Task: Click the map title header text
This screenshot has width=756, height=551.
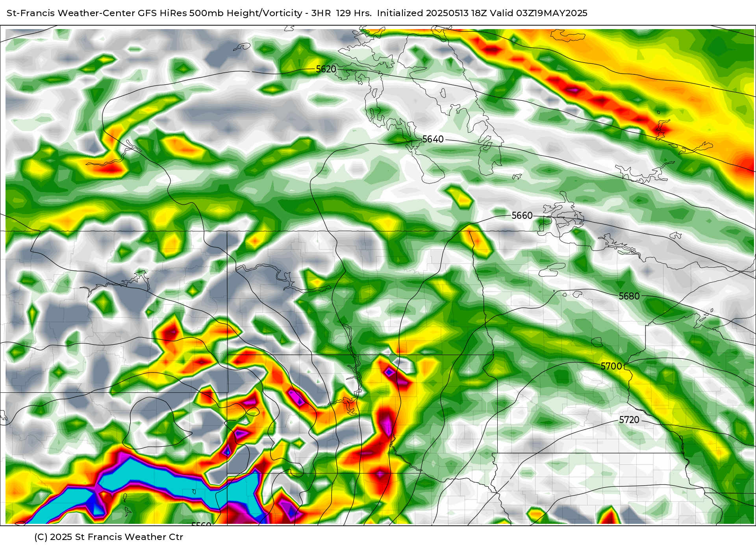Action: coord(297,13)
